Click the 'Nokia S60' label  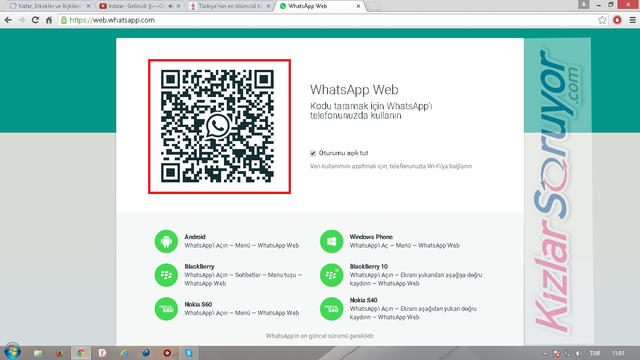[x=198, y=304]
